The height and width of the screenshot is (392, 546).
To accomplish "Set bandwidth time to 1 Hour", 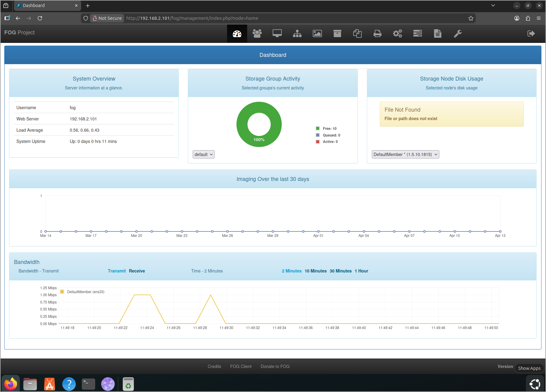I will coord(361,271).
